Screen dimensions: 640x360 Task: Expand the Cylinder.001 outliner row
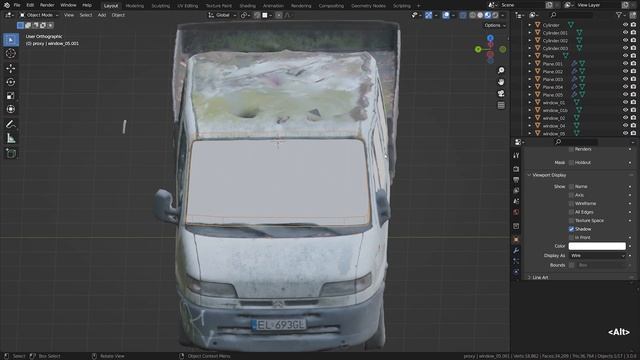[x=530, y=33]
